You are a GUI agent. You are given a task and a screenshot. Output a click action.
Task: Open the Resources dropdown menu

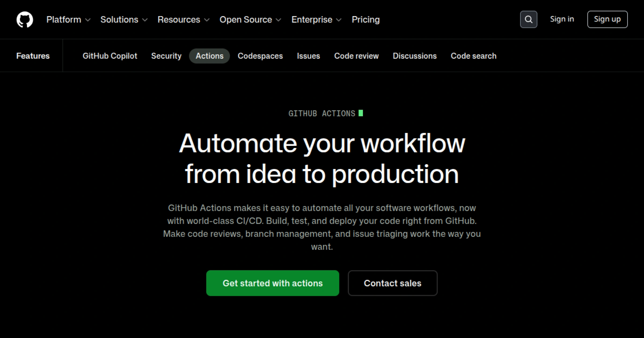[184, 20]
